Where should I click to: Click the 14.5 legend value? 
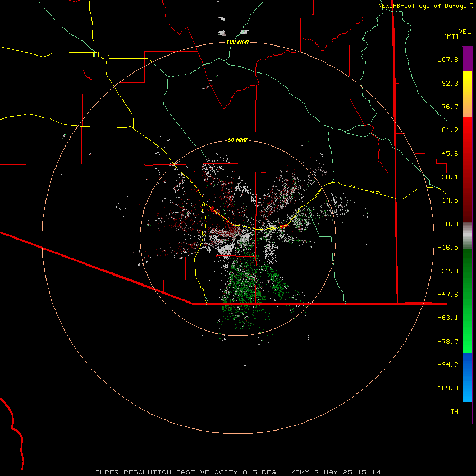coord(450,200)
